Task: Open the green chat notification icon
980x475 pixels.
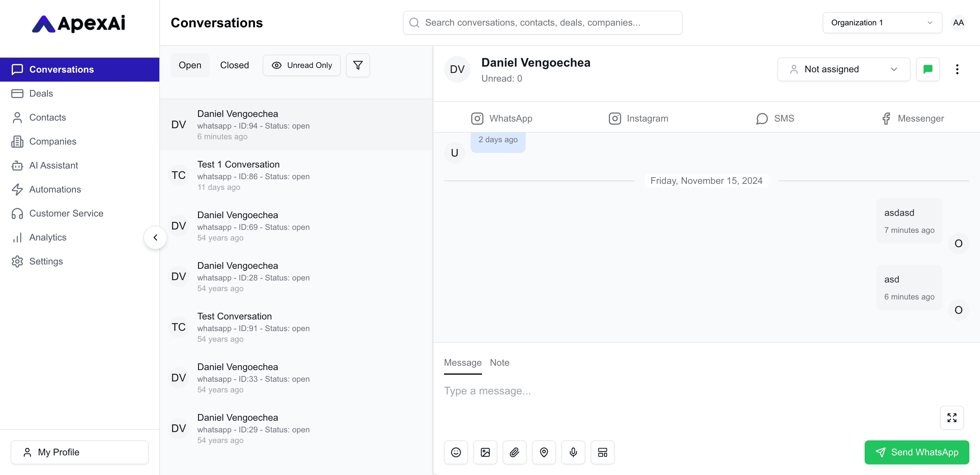Action: point(927,69)
